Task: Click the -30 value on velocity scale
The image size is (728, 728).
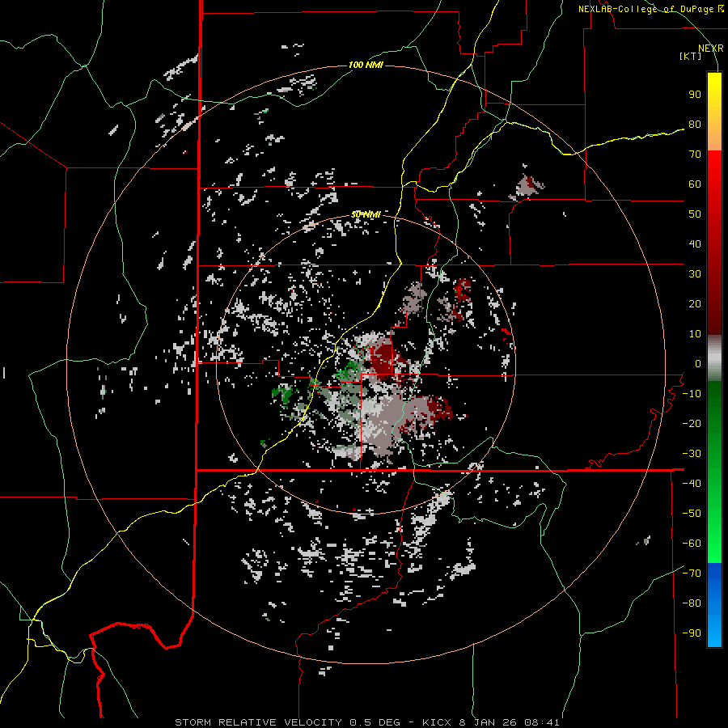Action: pos(692,454)
